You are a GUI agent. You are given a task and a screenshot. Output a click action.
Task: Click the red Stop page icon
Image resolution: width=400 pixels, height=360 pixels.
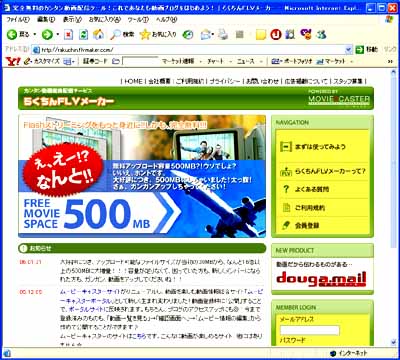pos(69,35)
